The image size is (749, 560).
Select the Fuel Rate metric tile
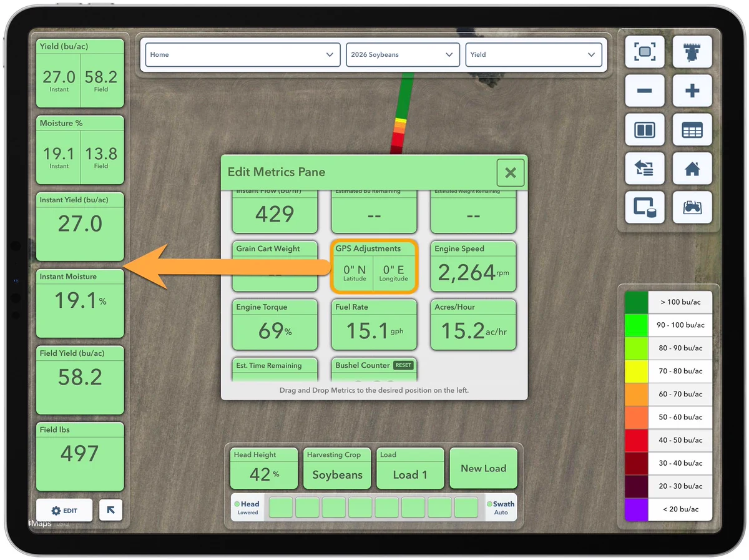pyautogui.click(x=373, y=325)
